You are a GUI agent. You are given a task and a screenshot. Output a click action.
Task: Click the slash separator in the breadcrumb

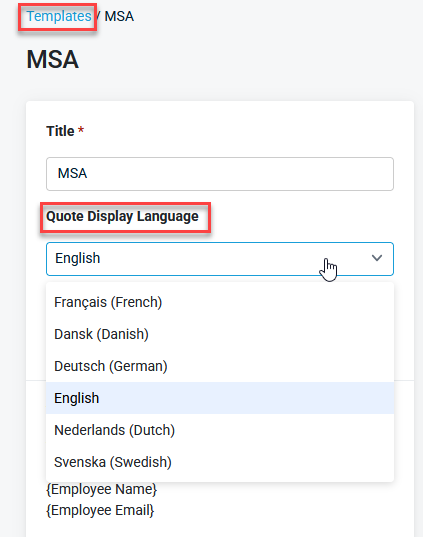[98, 16]
